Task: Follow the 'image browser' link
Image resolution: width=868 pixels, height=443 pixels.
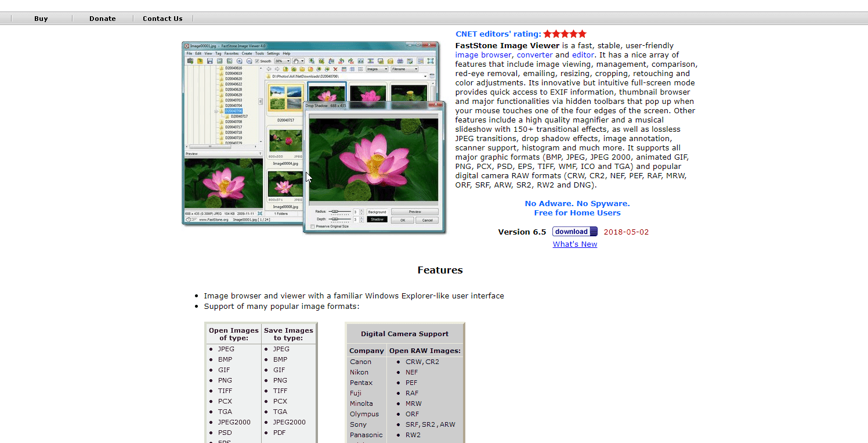Action: (x=483, y=55)
